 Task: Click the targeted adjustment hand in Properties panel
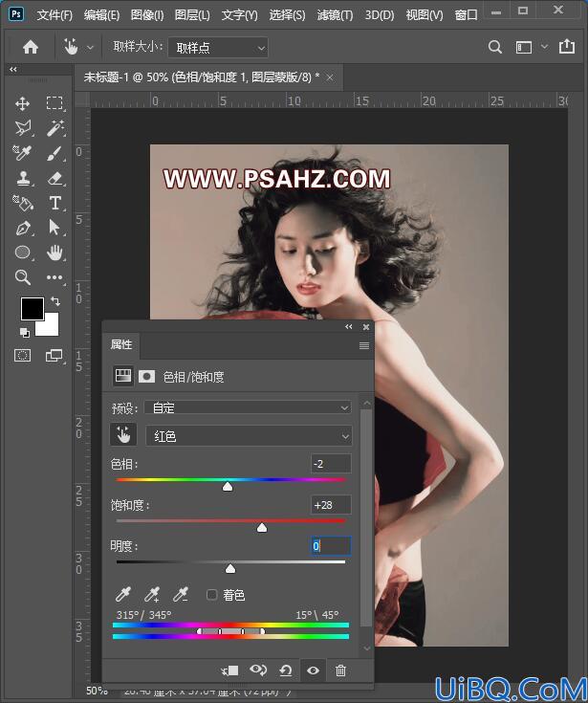point(122,435)
